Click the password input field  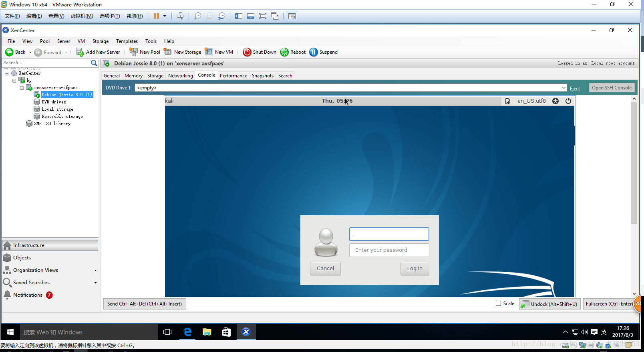pyautogui.click(x=389, y=250)
